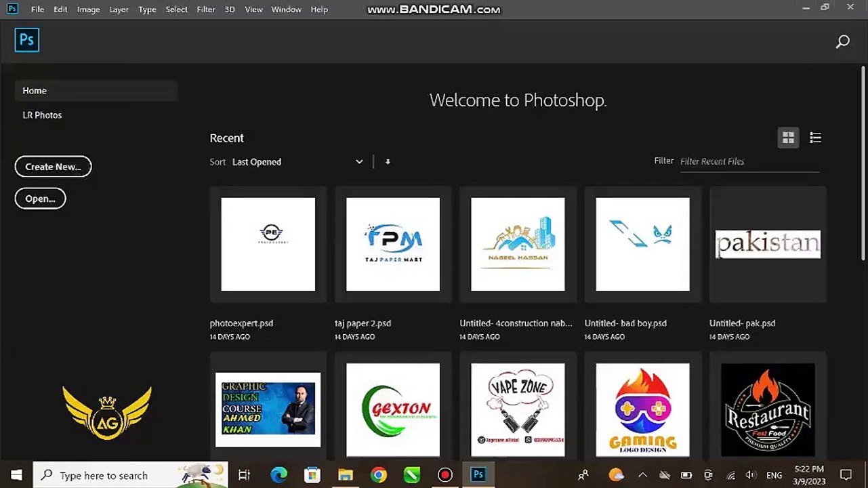Click the Open button
The width and height of the screenshot is (868, 488).
(40, 199)
